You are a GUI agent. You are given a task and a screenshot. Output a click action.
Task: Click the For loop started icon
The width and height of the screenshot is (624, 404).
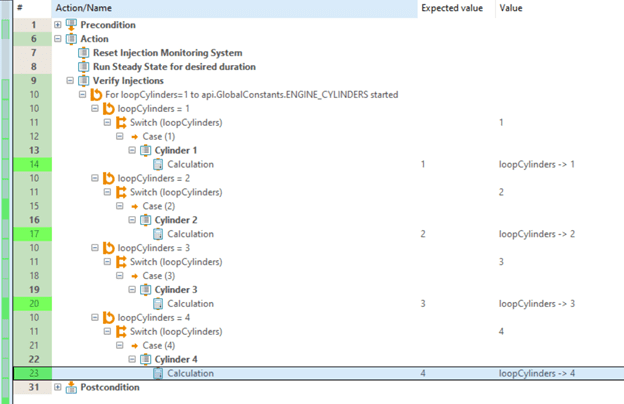click(96, 94)
